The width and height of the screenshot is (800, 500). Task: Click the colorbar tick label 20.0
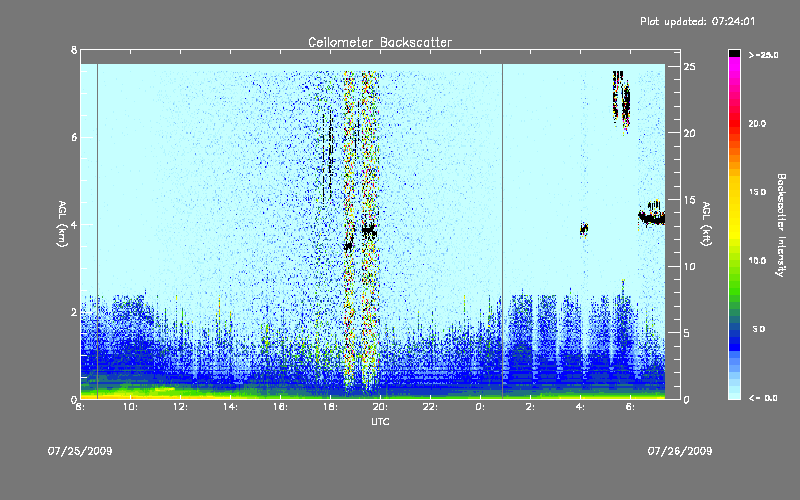[x=757, y=124]
